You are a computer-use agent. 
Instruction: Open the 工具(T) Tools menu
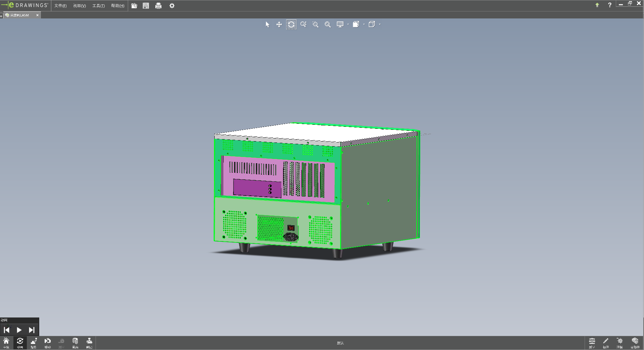click(x=98, y=6)
